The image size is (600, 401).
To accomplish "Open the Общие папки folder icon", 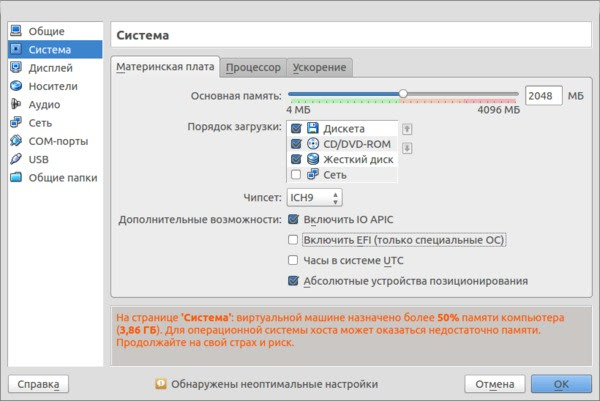I will 16,178.
